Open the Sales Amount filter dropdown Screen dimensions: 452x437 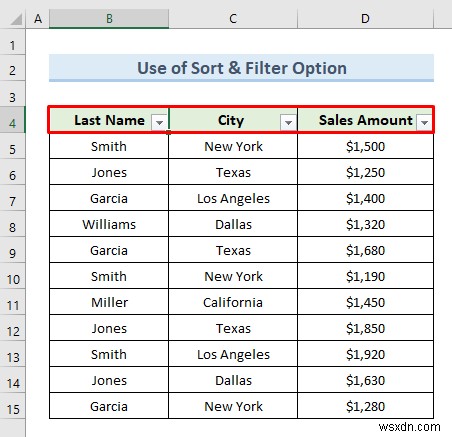pos(424,122)
